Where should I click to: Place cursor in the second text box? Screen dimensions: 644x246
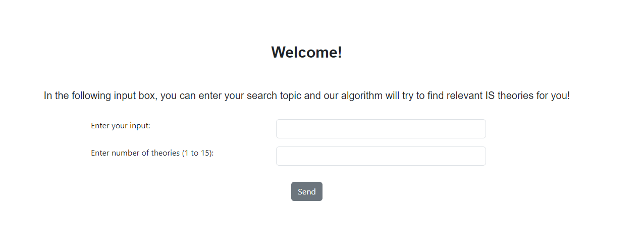click(381, 156)
